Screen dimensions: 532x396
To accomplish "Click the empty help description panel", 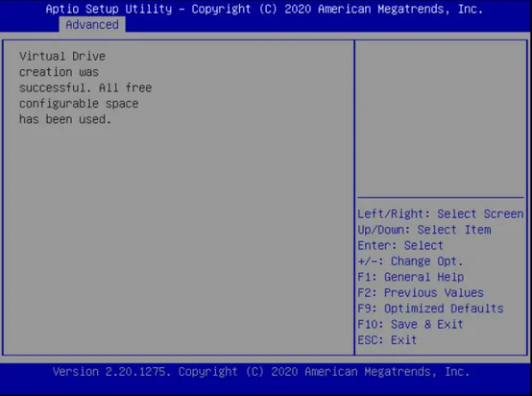I will [441, 119].
